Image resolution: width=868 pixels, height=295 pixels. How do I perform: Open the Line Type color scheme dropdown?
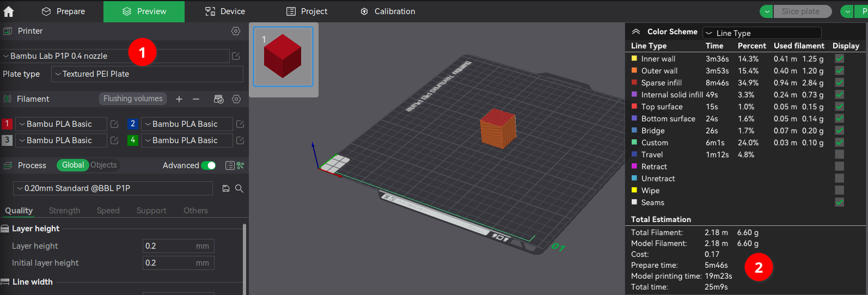click(761, 33)
